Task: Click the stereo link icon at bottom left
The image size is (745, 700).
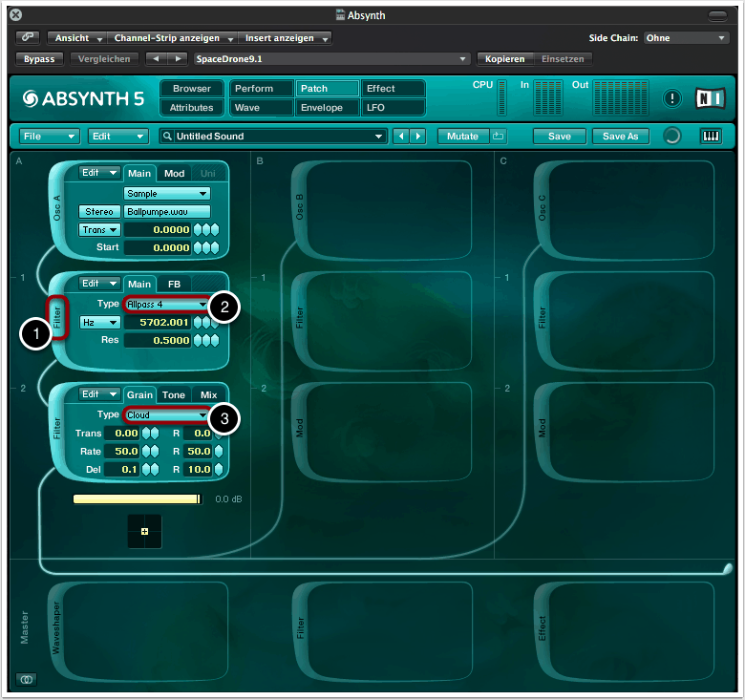Action: coord(27,679)
